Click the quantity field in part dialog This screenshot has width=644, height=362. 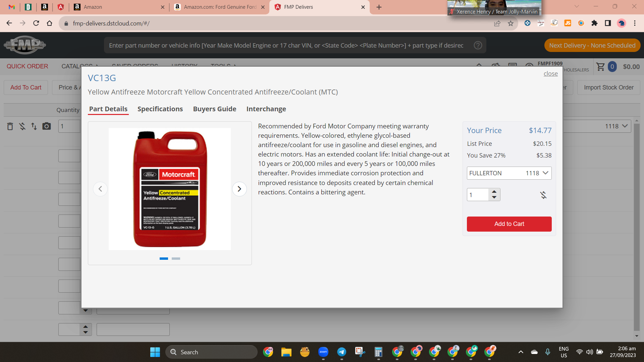(x=478, y=195)
